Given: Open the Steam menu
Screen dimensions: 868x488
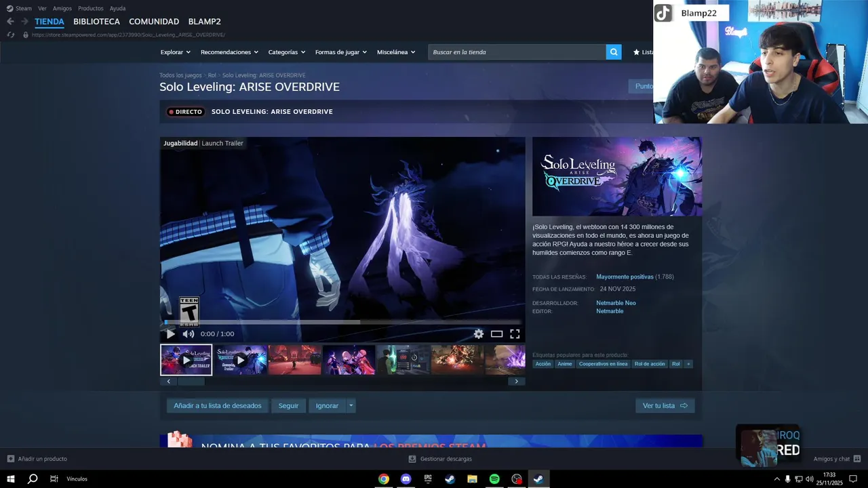Looking at the screenshot, I should click(x=19, y=8).
